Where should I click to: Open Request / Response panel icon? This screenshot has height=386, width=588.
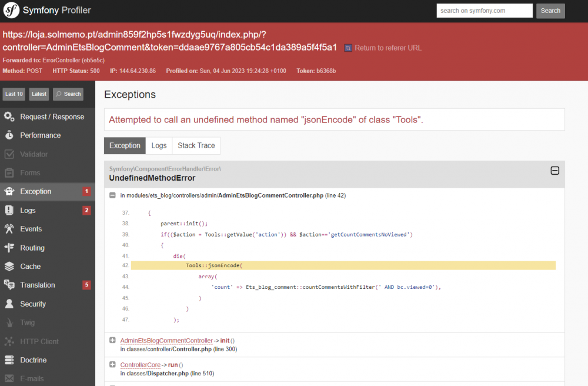pos(9,117)
